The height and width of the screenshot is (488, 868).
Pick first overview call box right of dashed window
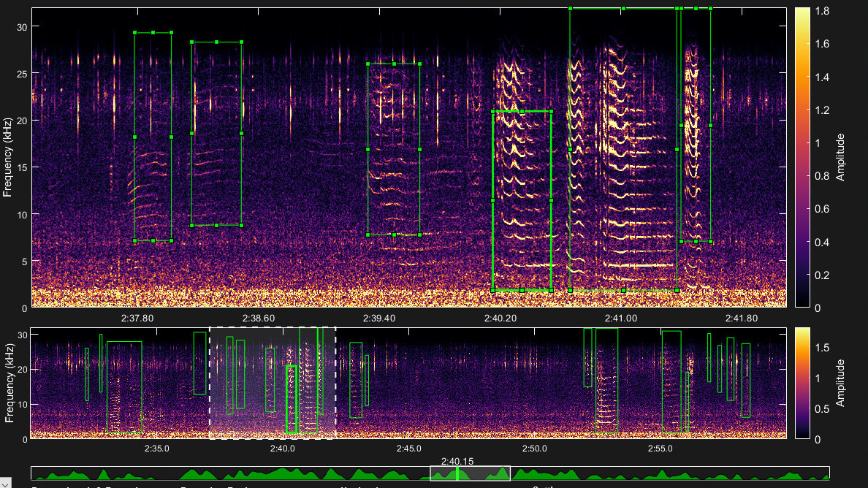coord(356,380)
